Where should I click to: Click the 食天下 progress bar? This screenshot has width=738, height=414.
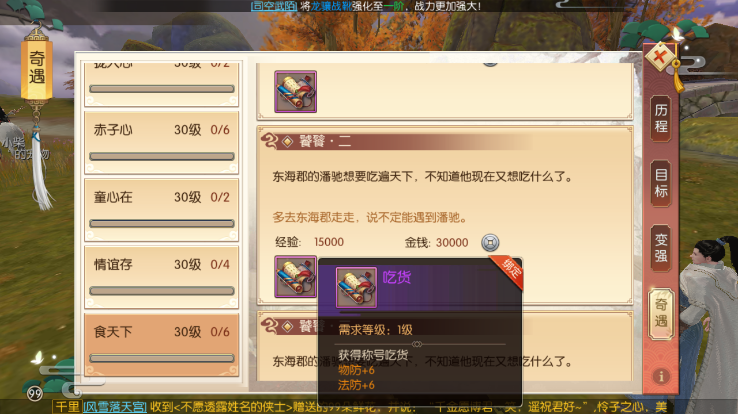click(162, 358)
